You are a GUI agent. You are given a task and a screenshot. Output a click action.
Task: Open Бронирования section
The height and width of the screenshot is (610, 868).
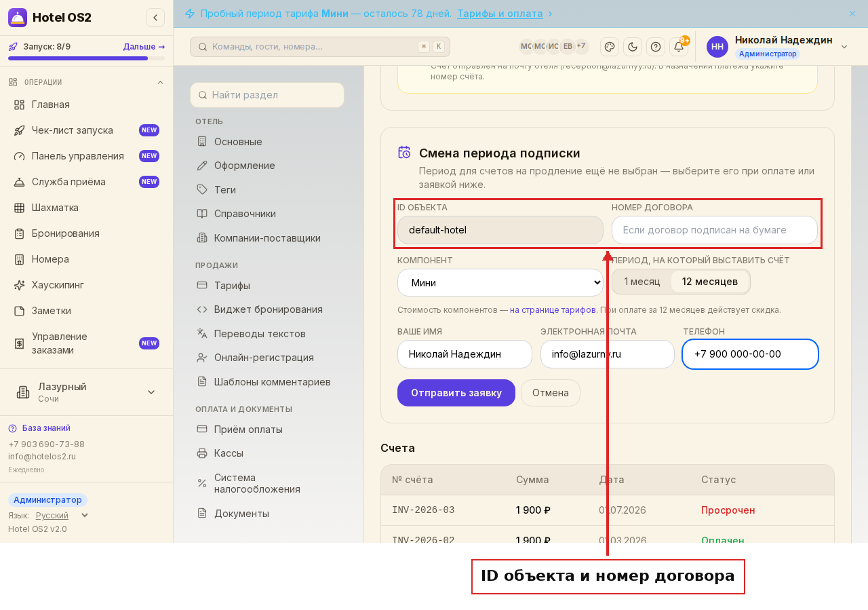(x=86, y=233)
